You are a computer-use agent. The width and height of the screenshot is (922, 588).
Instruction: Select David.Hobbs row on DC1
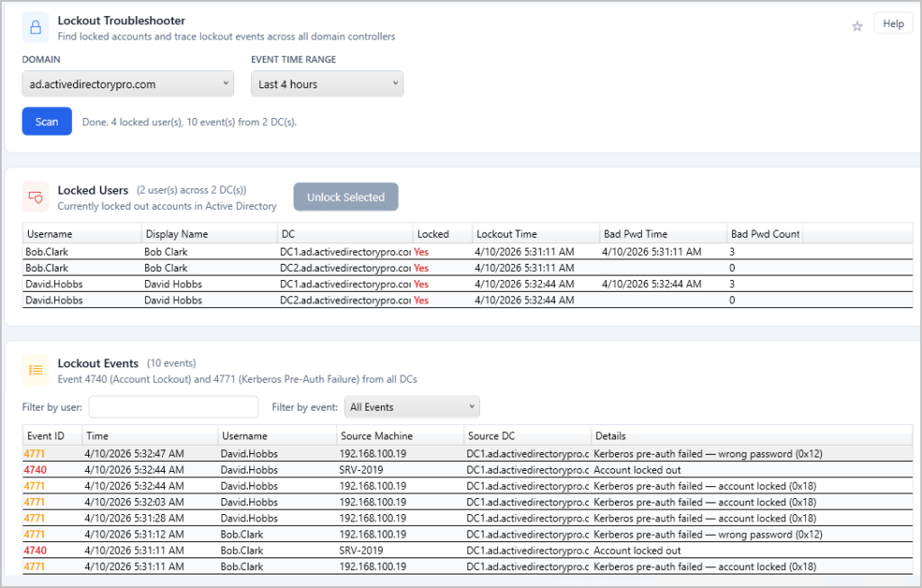pyautogui.click(x=467, y=284)
